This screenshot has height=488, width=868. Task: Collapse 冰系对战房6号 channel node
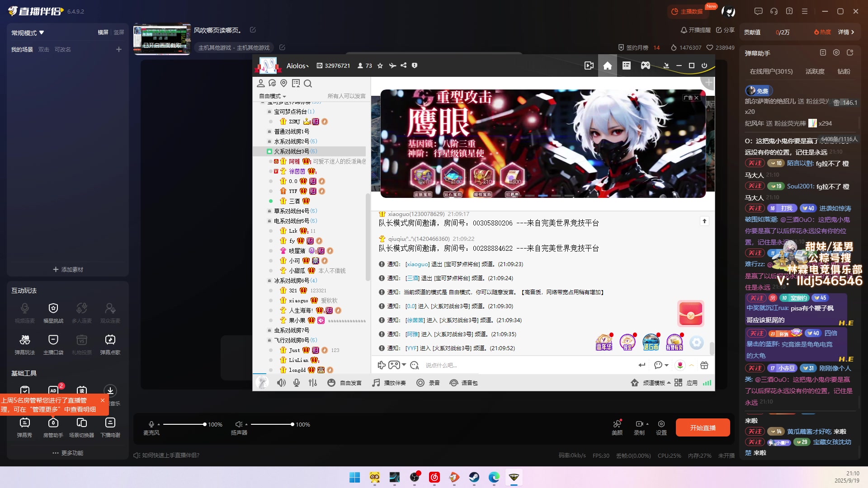[269, 281]
